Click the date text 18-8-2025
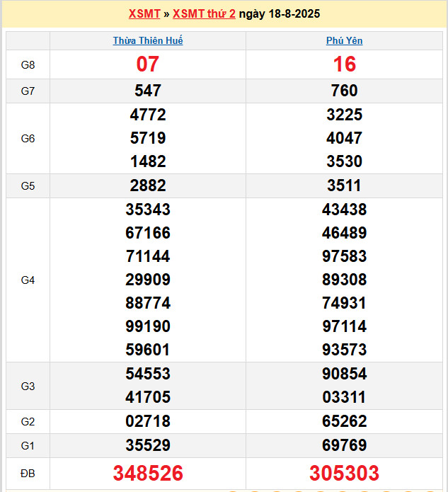 click(294, 14)
